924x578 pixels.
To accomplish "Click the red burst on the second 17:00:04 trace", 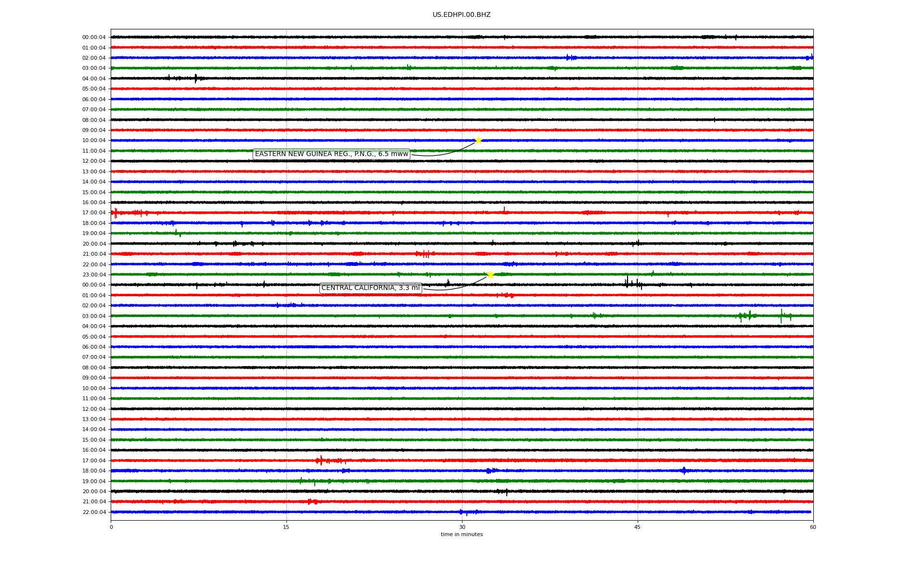I will point(321,460).
